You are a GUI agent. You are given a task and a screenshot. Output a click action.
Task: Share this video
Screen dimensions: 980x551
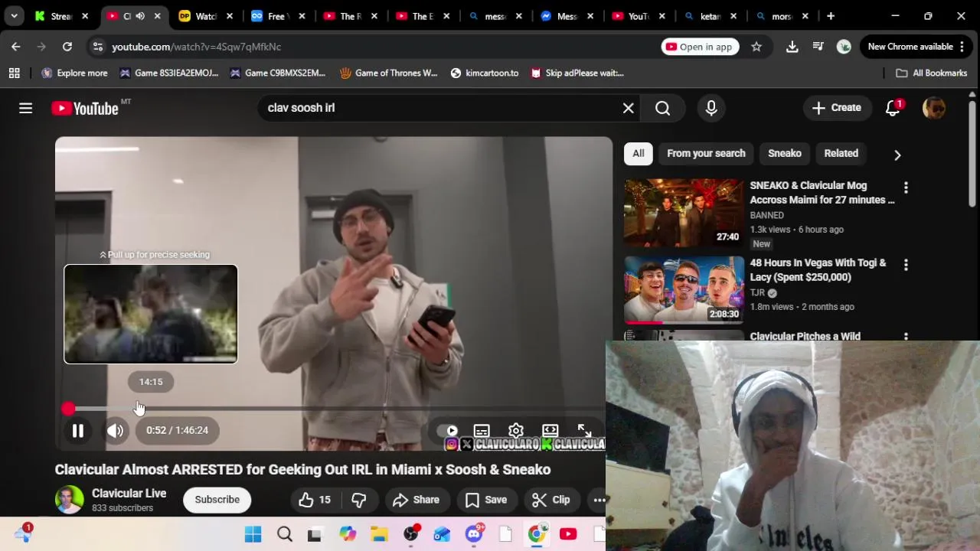(416, 500)
